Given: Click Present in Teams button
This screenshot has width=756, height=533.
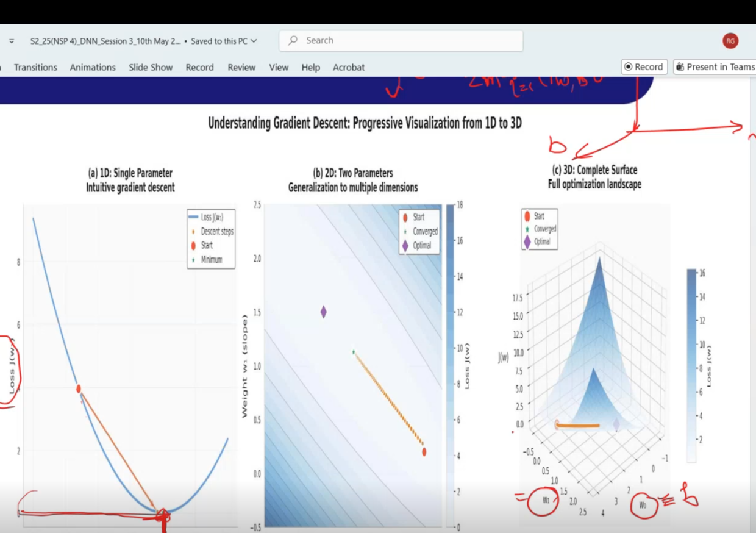Looking at the screenshot, I should [x=715, y=67].
